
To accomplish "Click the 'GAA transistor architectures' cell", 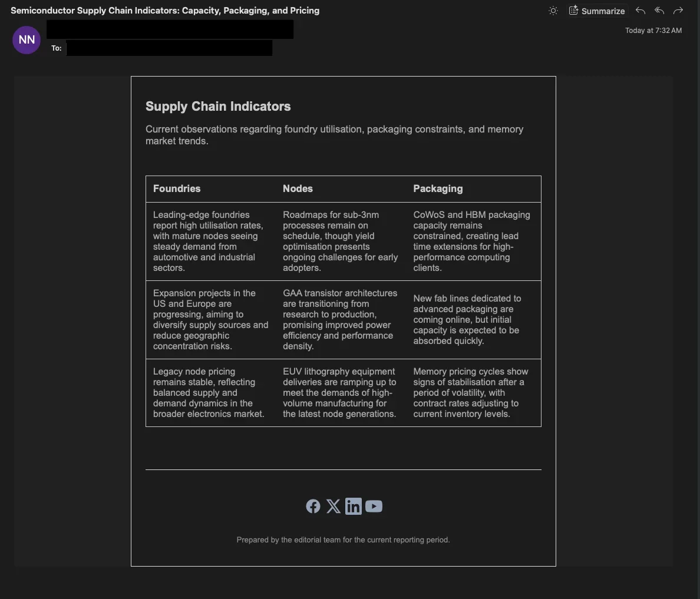I will (x=340, y=320).
